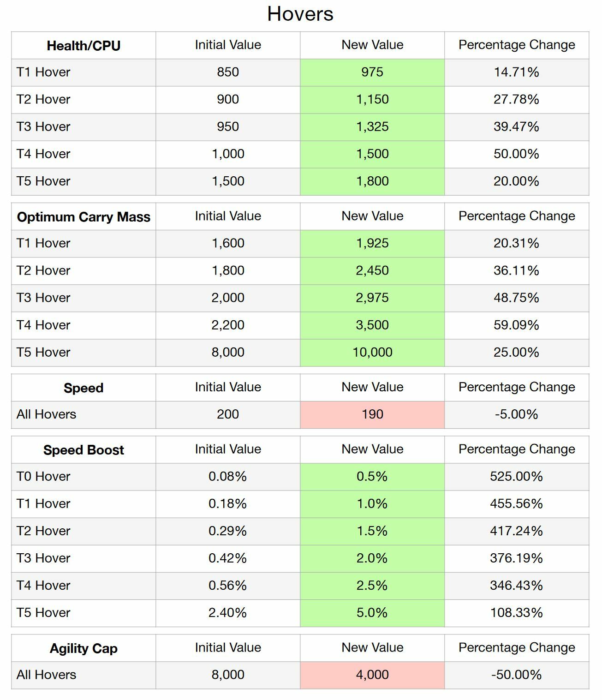Select the -50.00% percentage change cell
This screenshot has height=700, width=602.
click(x=516, y=675)
